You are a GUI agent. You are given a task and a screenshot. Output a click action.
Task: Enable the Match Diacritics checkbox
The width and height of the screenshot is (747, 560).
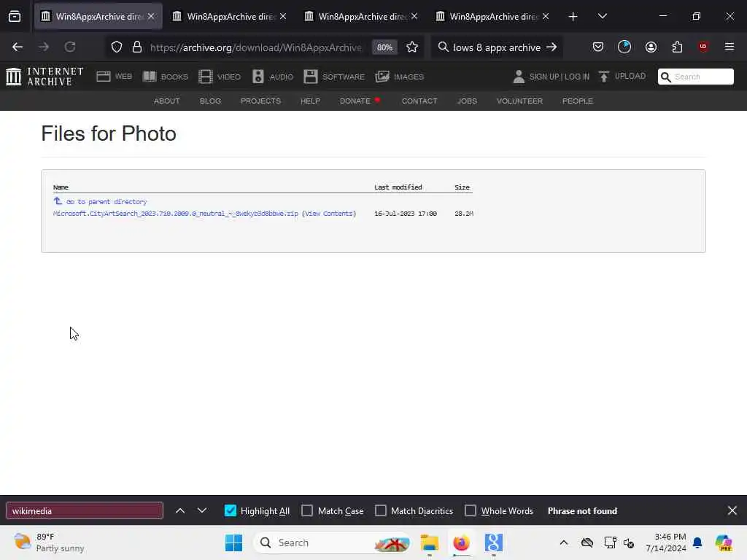click(x=381, y=510)
